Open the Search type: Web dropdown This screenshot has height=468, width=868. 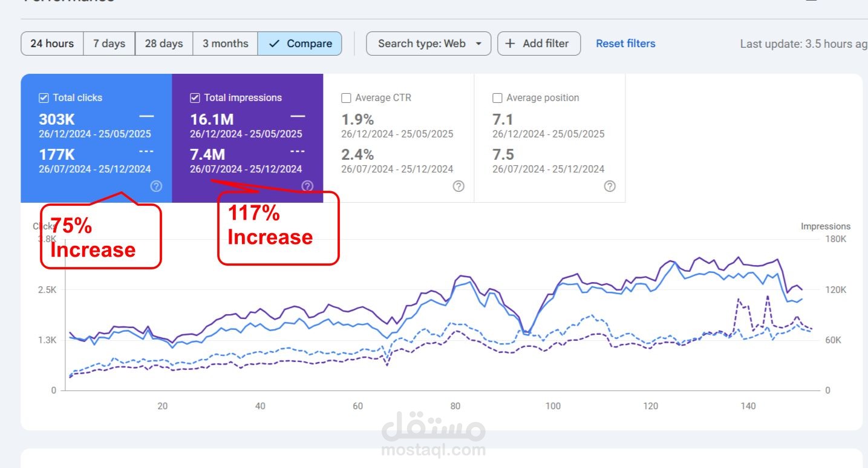(x=428, y=43)
